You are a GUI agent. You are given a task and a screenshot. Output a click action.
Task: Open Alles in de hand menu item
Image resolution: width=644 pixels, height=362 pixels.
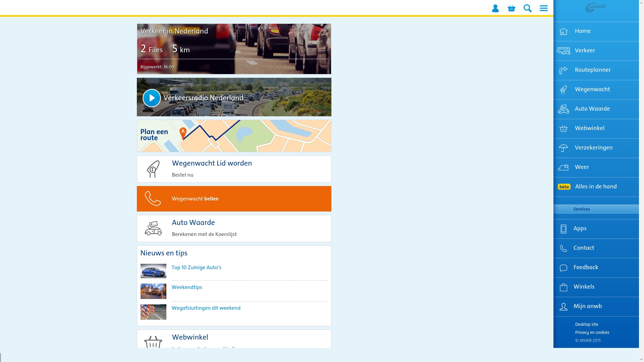tap(596, 187)
